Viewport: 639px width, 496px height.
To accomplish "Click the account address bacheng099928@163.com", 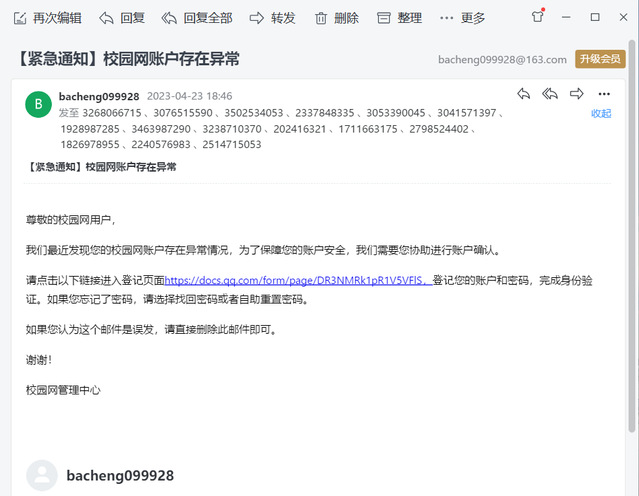I will pyautogui.click(x=502, y=60).
